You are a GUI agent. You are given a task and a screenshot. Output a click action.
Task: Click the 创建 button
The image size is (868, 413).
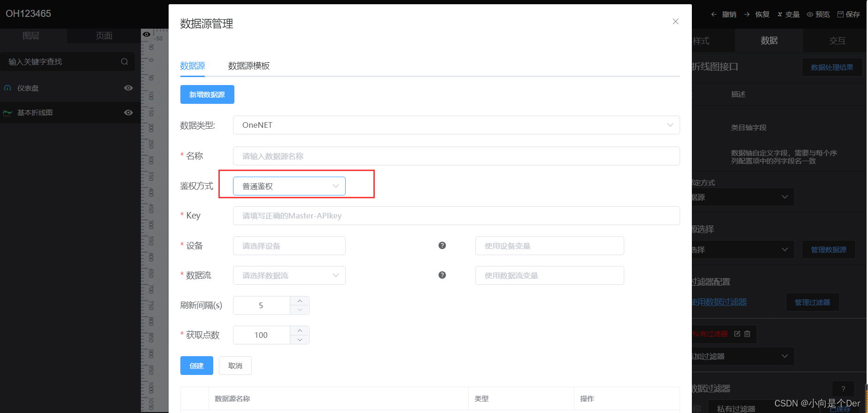point(197,366)
